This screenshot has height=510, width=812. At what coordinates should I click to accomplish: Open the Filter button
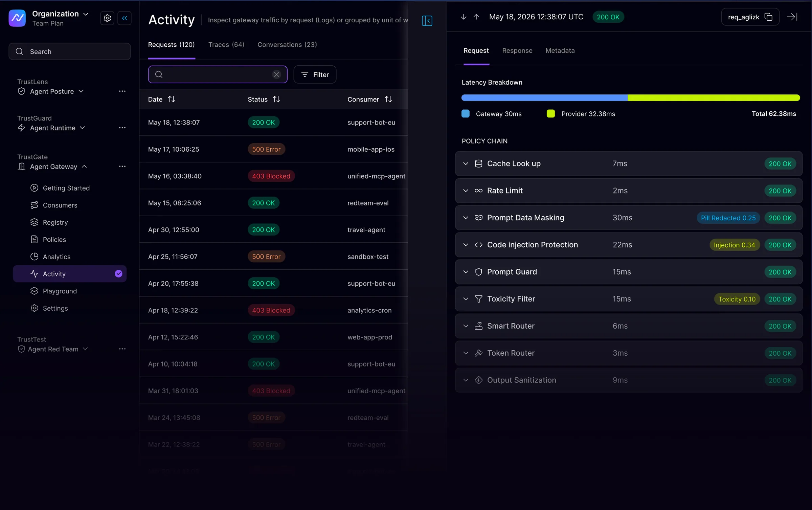(x=315, y=74)
